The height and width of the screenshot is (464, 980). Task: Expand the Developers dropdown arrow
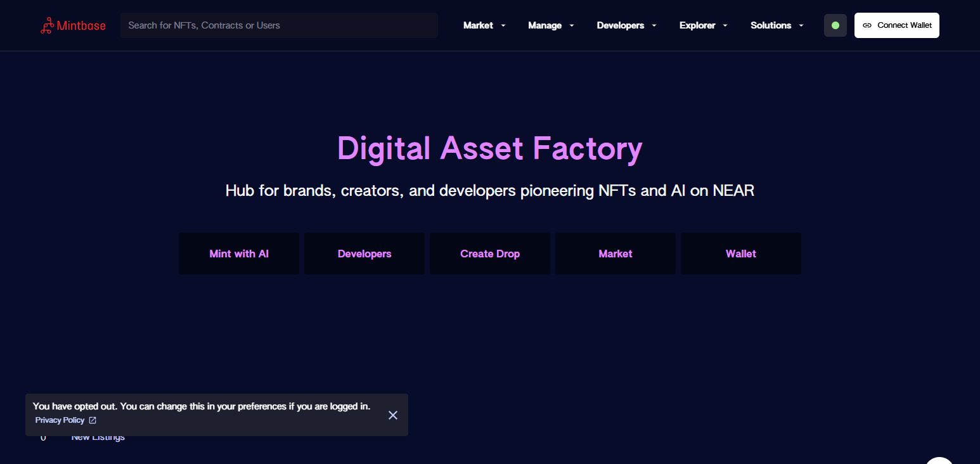coord(654,26)
